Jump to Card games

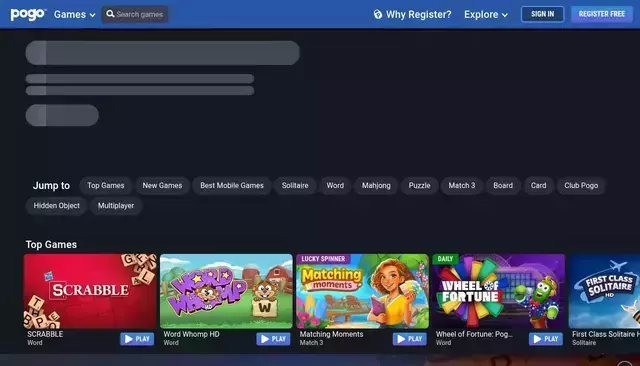coord(538,185)
